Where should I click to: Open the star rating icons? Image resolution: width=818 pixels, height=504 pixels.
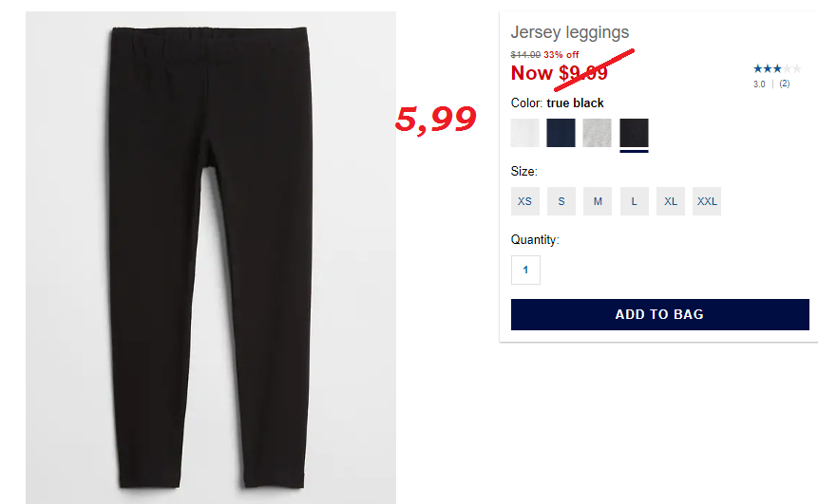tap(777, 68)
